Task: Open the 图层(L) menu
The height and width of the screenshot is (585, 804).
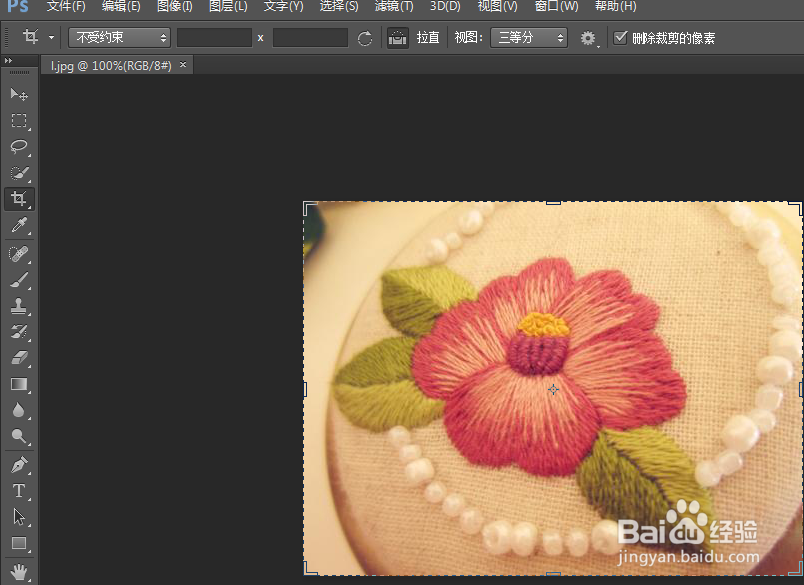Action: tap(228, 6)
